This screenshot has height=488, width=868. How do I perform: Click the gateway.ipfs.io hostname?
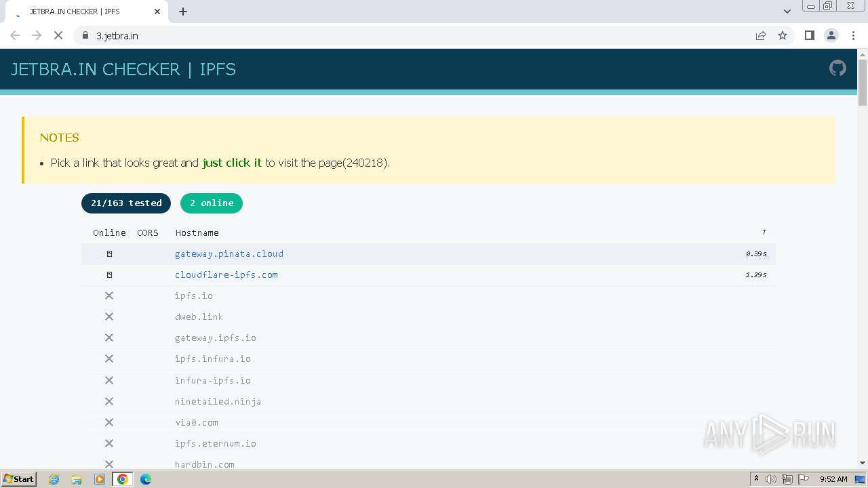coord(216,338)
